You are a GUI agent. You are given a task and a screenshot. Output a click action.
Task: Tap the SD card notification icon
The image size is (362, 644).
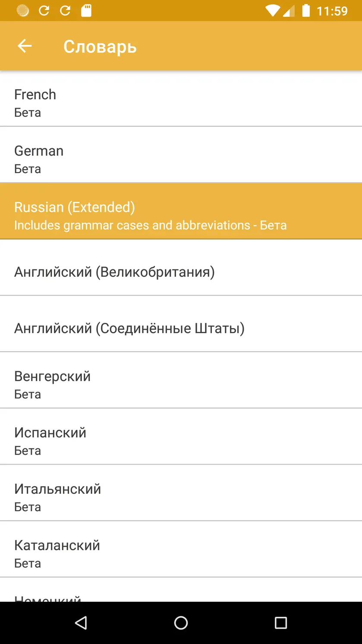(86, 10)
